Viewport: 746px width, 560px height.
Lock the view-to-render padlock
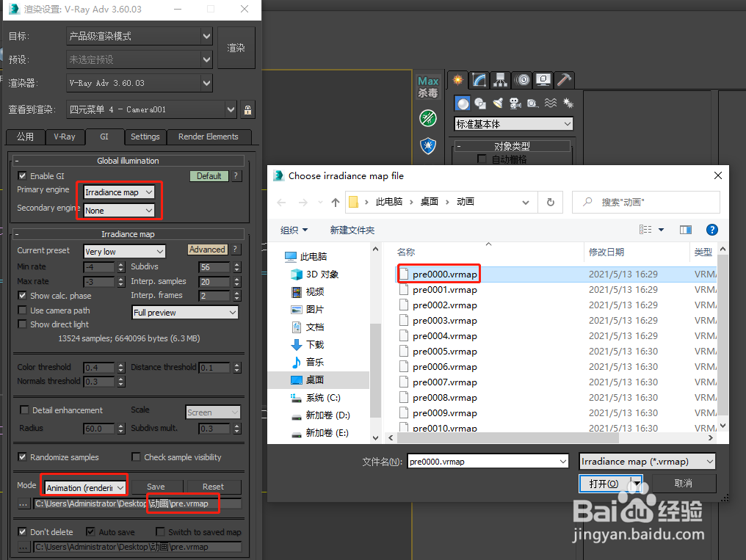point(248,110)
